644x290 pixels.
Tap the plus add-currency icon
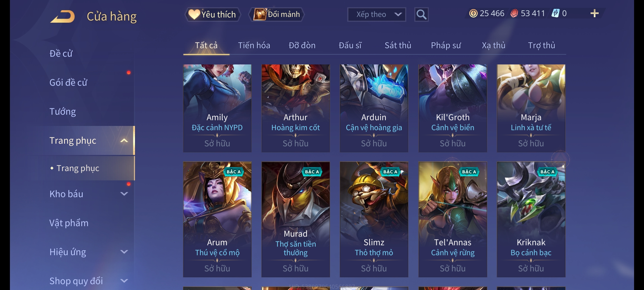point(595,13)
